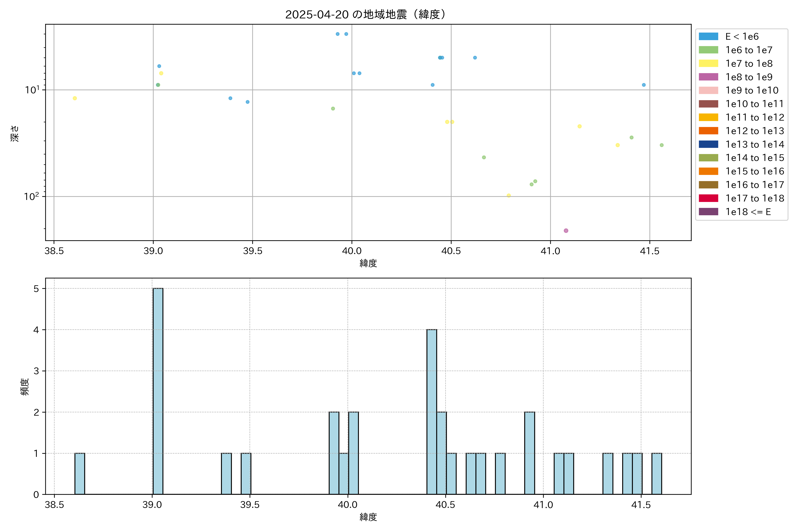Click the purple 1e18 <= E swatch
798x532 pixels.
click(x=708, y=212)
